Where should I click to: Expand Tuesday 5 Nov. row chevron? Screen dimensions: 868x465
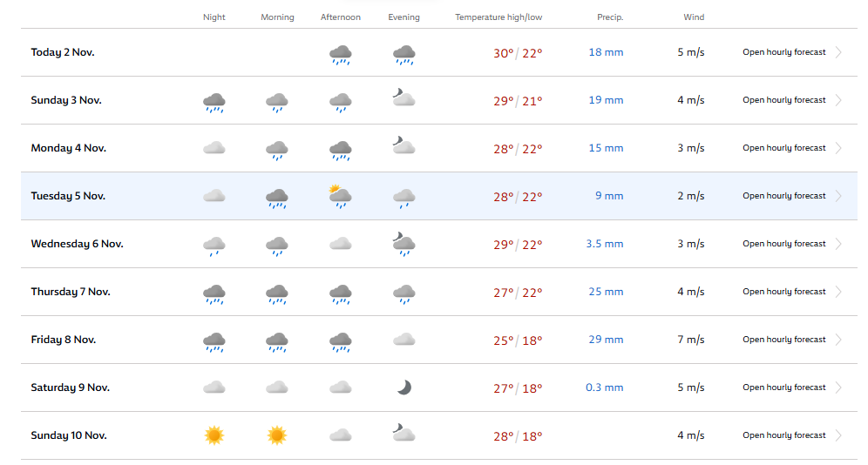click(x=838, y=196)
